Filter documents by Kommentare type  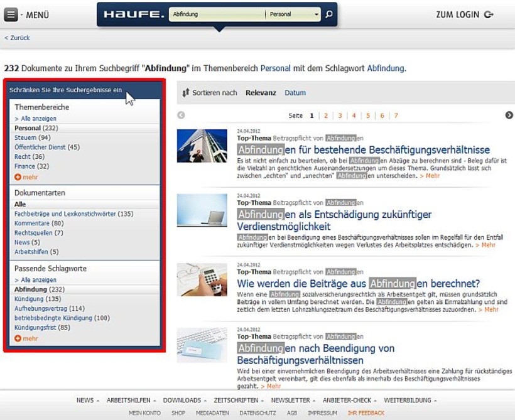click(x=31, y=223)
